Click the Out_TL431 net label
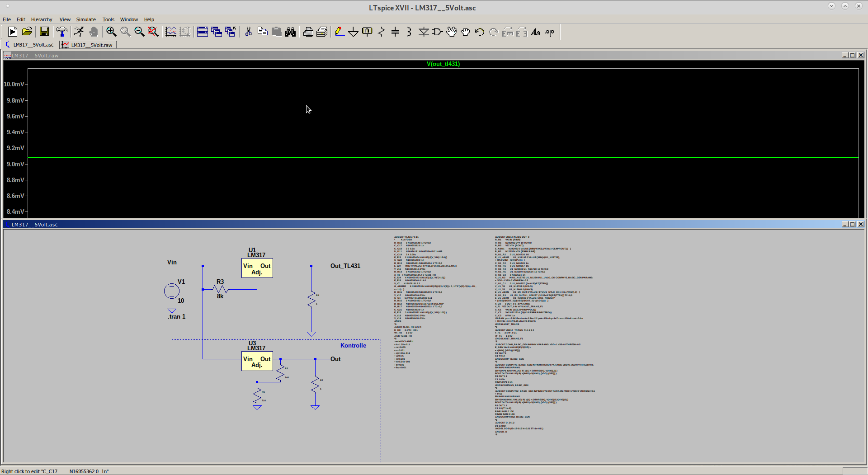 pyautogui.click(x=345, y=266)
